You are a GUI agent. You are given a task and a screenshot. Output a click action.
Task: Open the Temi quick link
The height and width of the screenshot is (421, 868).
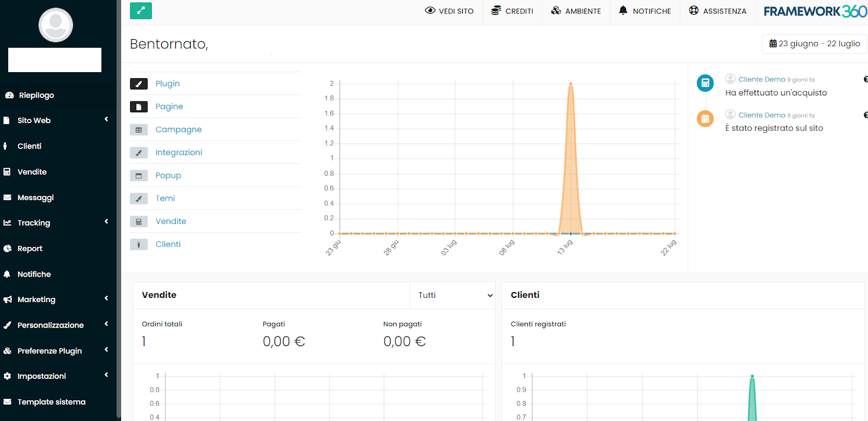coord(165,198)
